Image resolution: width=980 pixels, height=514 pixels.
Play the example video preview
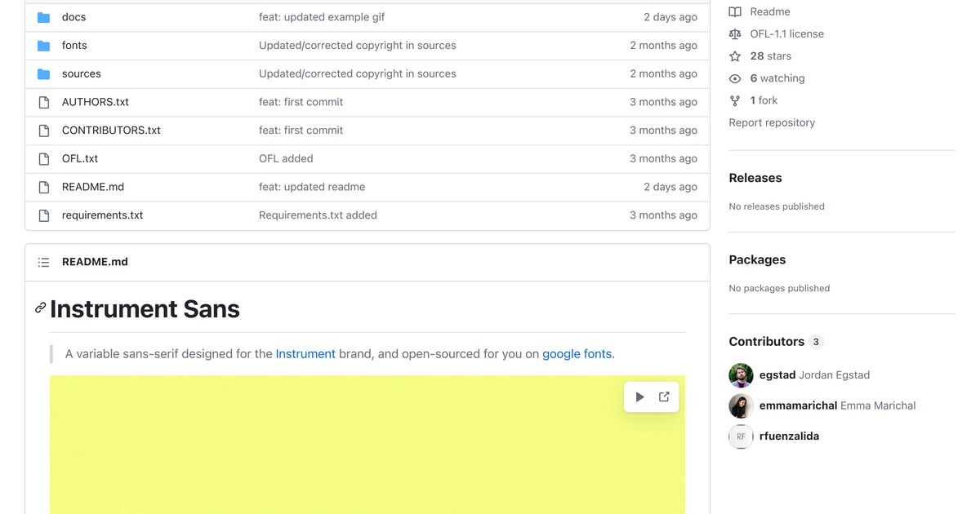(x=640, y=397)
